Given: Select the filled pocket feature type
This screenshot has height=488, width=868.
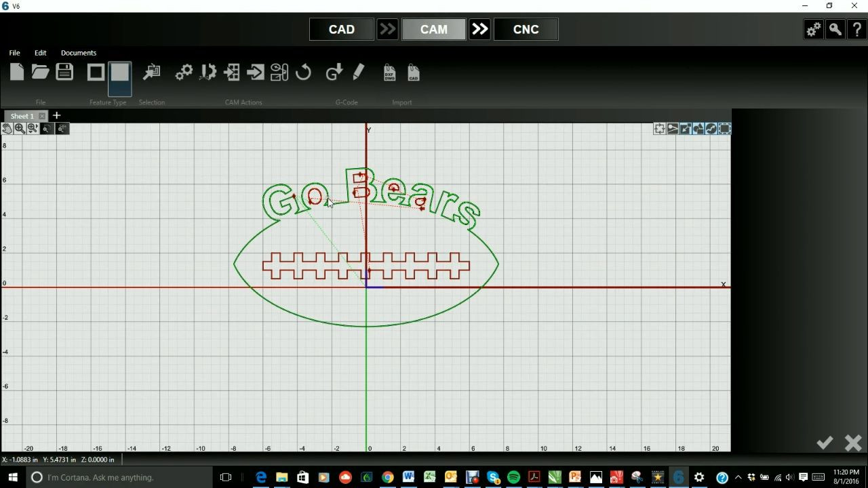Looking at the screenshot, I should click(120, 73).
